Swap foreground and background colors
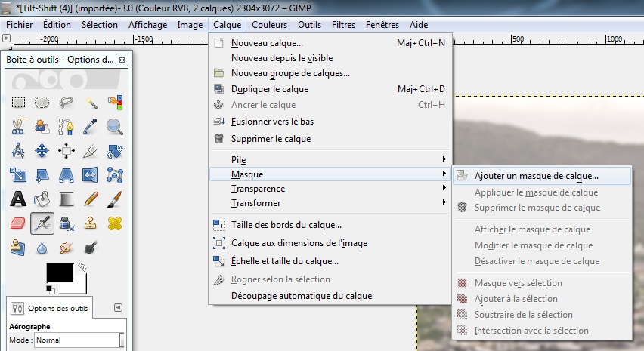The height and width of the screenshot is (351, 644). point(82,268)
